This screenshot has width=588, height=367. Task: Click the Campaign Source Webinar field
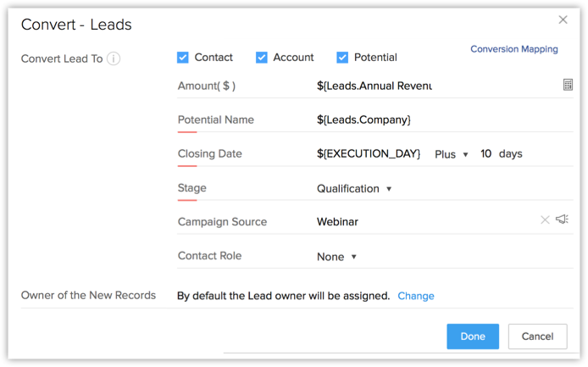point(338,222)
